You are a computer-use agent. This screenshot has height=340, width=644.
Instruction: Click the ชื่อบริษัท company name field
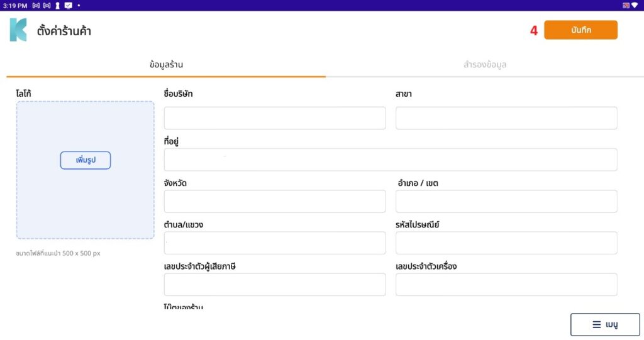(x=274, y=118)
